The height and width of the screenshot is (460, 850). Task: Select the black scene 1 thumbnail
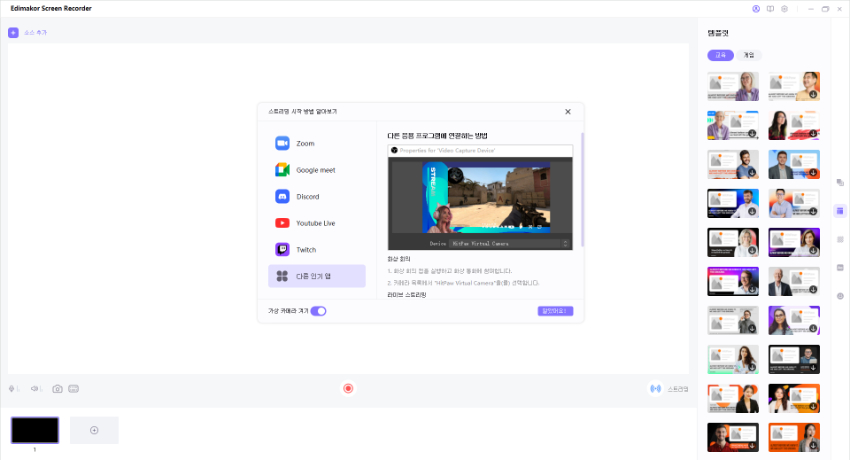coord(35,430)
